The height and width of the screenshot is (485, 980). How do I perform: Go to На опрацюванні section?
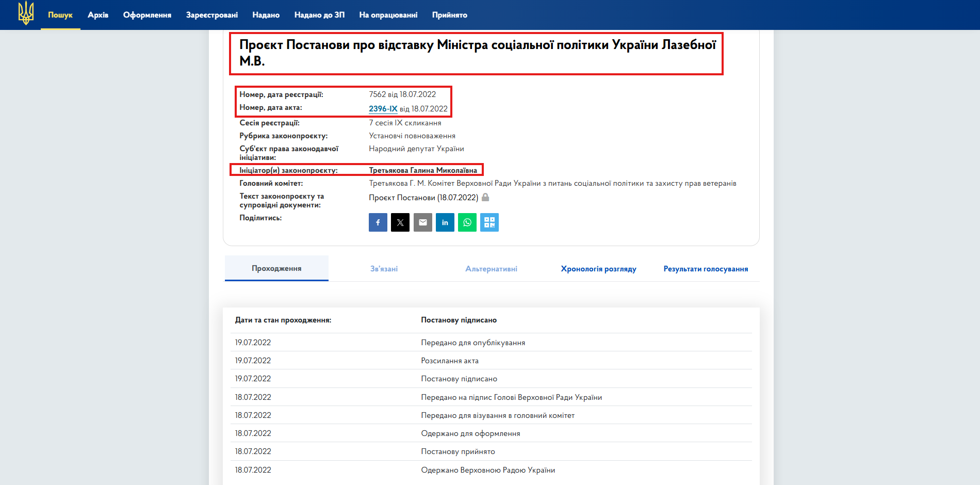(x=388, y=15)
